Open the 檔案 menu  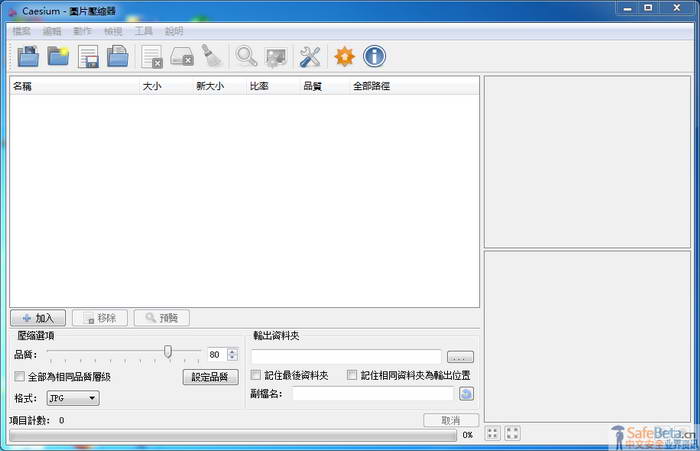pyautogui.click(x=21, y=31)
